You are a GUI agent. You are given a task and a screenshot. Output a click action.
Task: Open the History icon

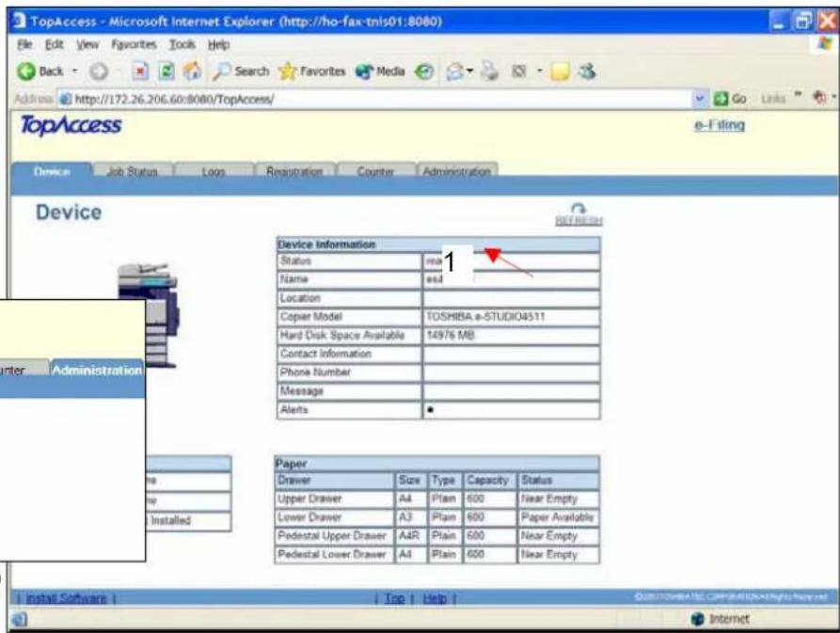tap(424, 71)
